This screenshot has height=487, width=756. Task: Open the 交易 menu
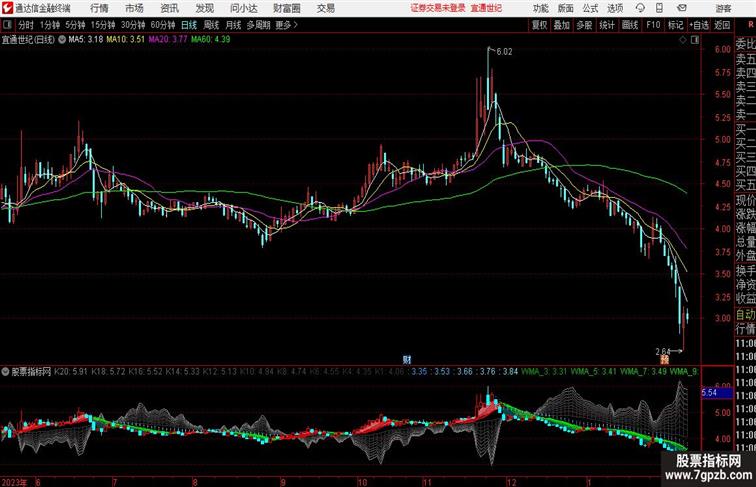(325, 8)
